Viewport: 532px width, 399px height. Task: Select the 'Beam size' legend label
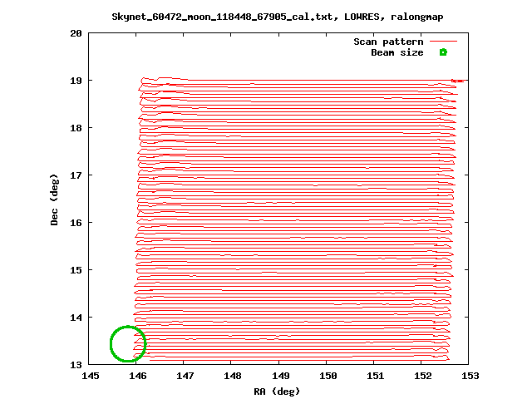point(397,52)
